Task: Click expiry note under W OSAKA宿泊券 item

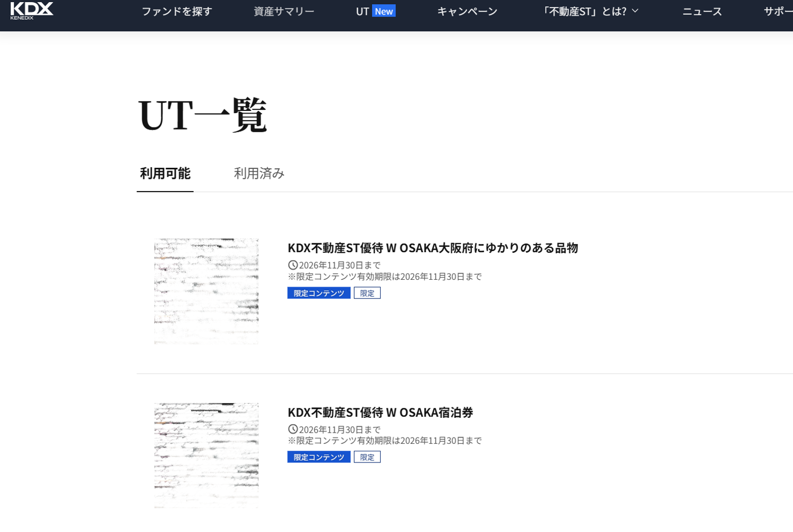Action: coord(385,441)
